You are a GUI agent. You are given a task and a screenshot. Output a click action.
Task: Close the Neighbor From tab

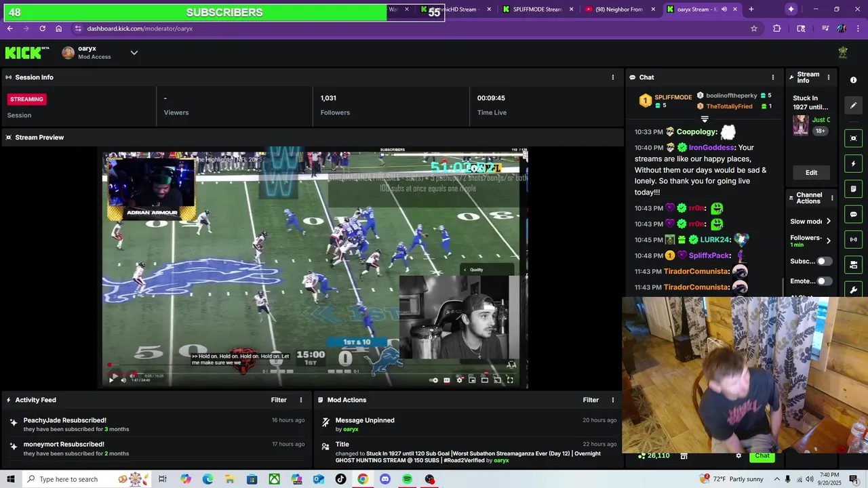pos(653,9)
